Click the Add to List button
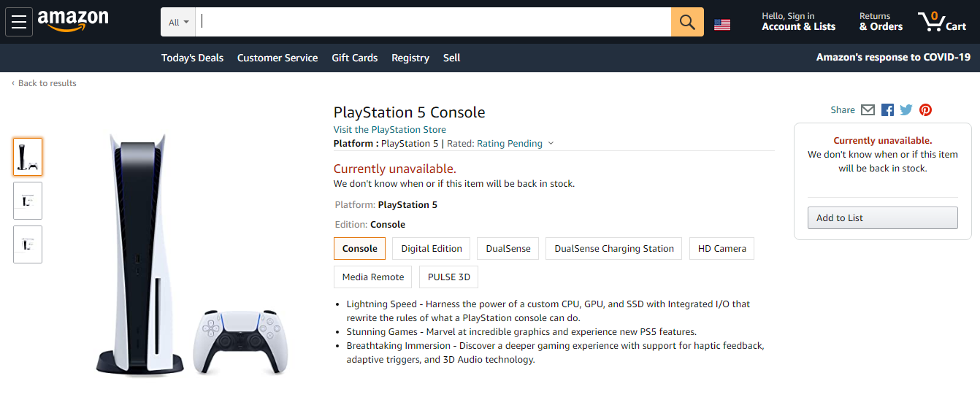The image size is (980, 397). 882,218
